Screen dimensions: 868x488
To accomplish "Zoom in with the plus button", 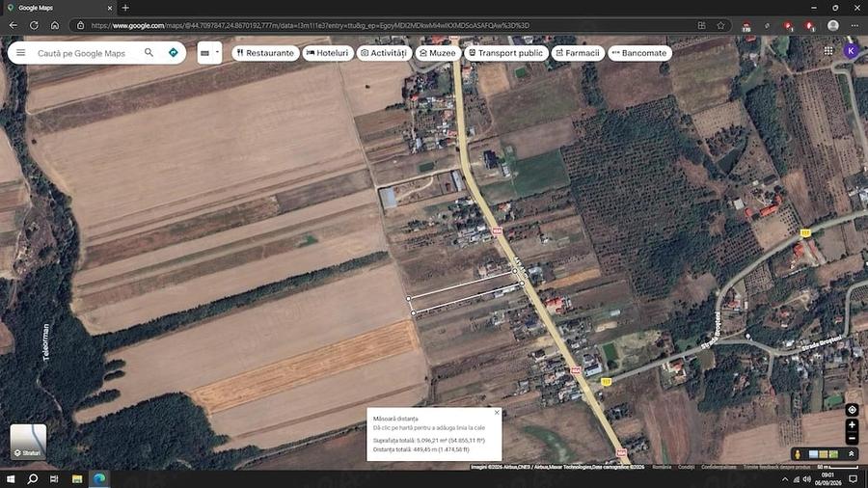I will [852, 425].
